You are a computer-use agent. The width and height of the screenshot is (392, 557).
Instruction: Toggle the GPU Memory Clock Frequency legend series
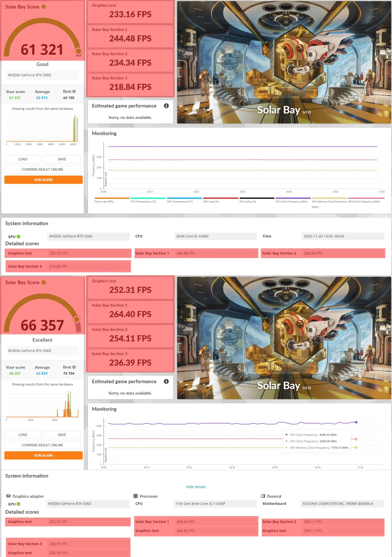[329, 203]
